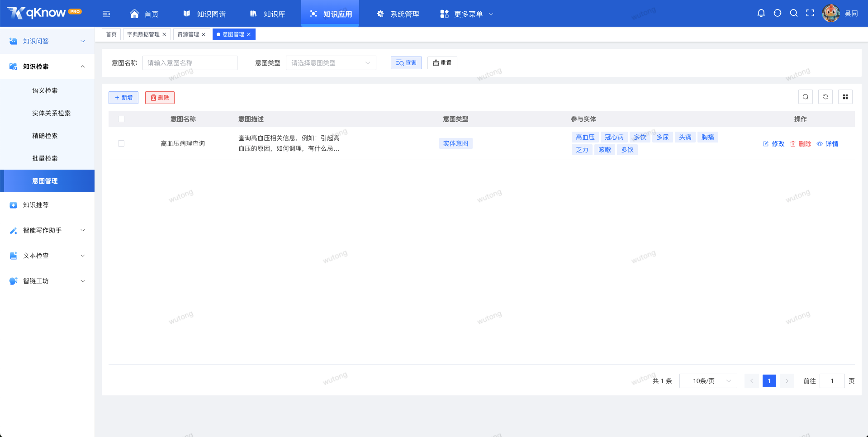Click the 新增 button

123,97
